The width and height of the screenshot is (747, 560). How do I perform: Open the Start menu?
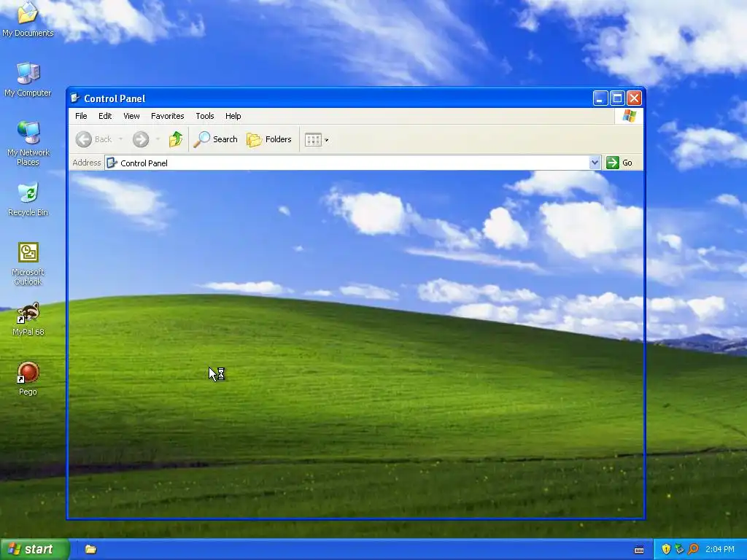click(34, 549)
